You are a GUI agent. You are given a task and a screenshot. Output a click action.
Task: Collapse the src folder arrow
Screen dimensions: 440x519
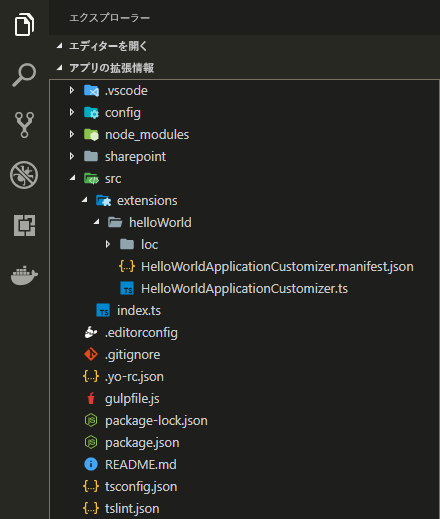pos(73,178)
